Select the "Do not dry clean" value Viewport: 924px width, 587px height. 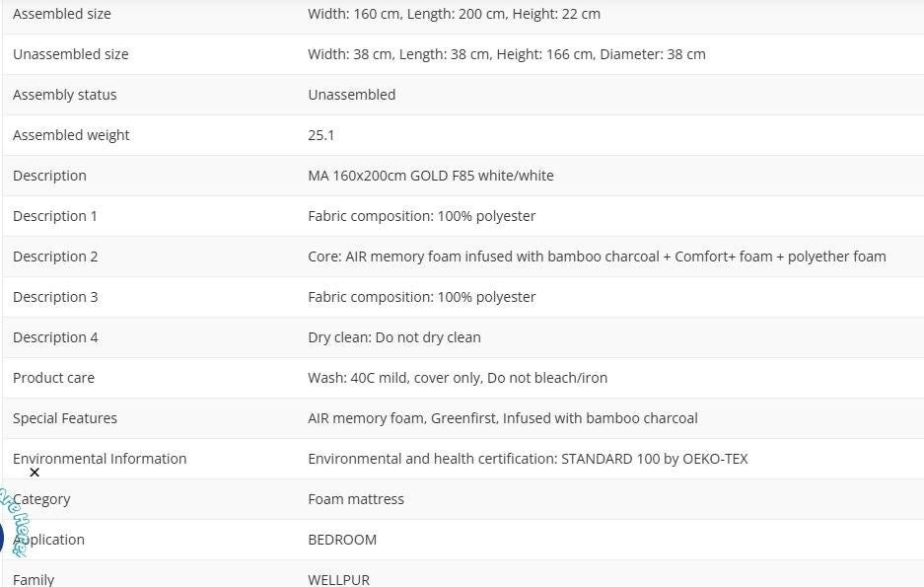394,337
